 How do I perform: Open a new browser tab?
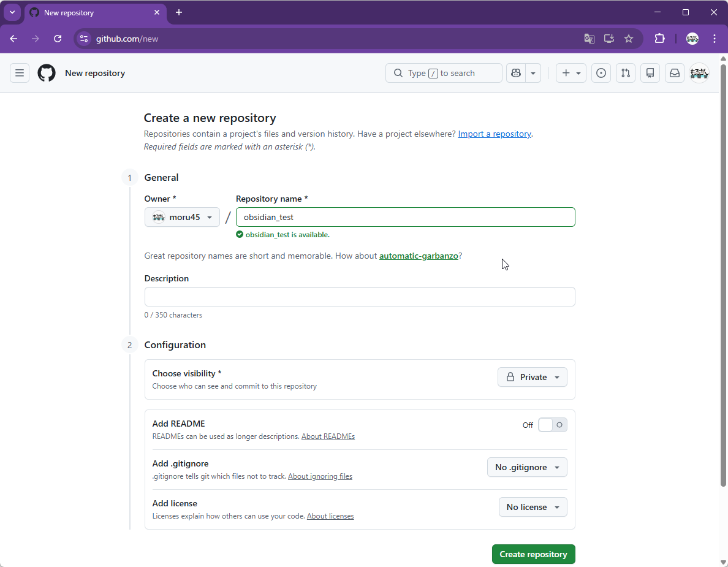[x=179, y=12]
